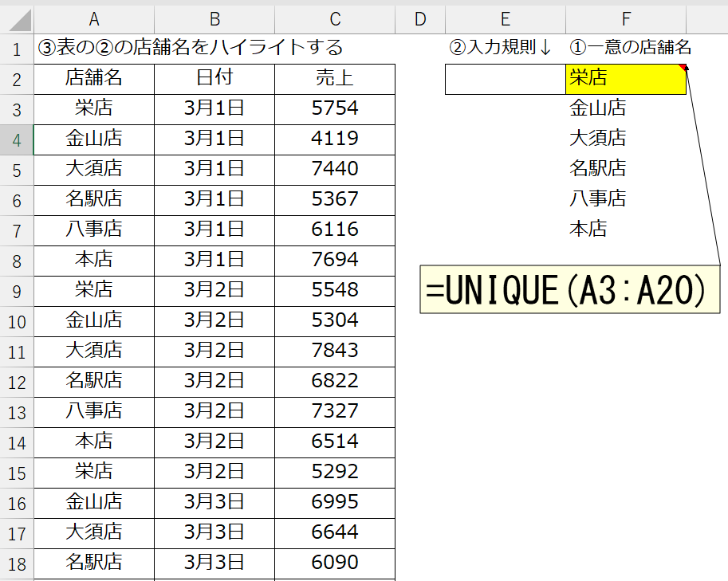Screen dimensions: 728x581
Task: Click the red comment indicator on F2
Action: pyautogui.click(x=683, y=68)
